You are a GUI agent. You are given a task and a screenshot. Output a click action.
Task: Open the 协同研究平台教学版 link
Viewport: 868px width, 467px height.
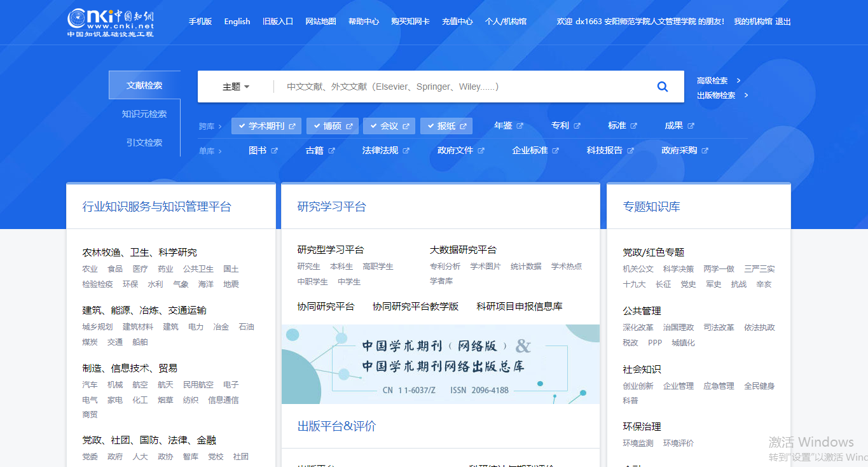(x=415, y=307)
